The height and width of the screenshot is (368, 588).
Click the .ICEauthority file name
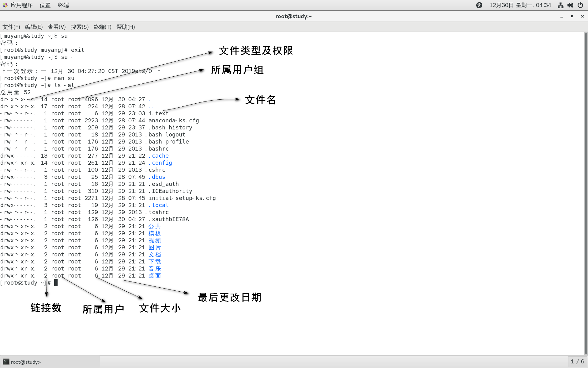pos(170,191)
